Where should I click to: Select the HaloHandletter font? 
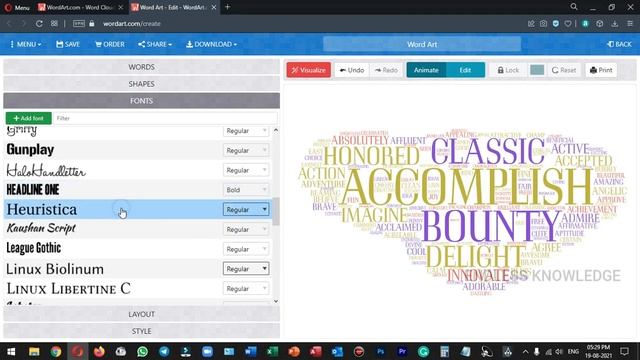[x=46, y=170]
